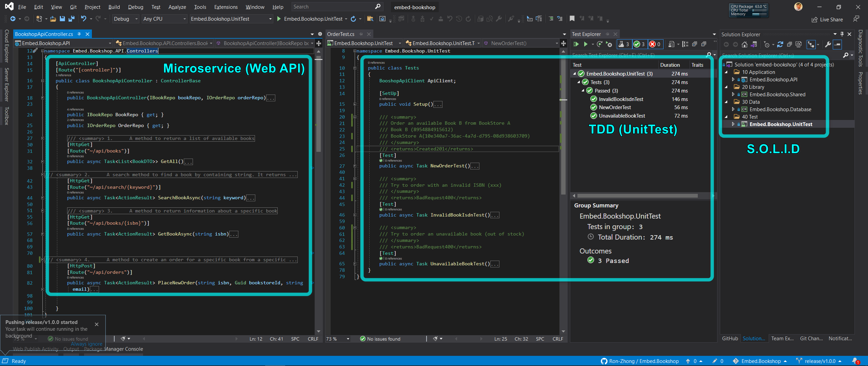The width and height of the screenshot is (868, 366).
Task: Click Collapse All in Solution Explorer
Action: point(789,44)
